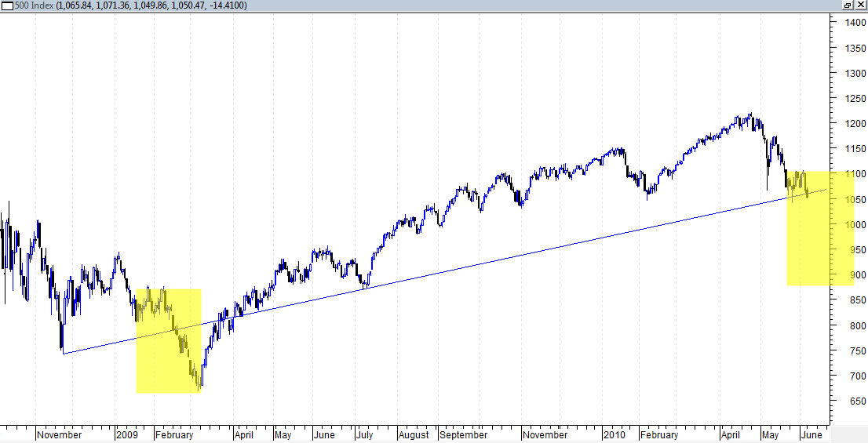
Task: Click the July label on the date axis
Action: click(x=366, y=435)
